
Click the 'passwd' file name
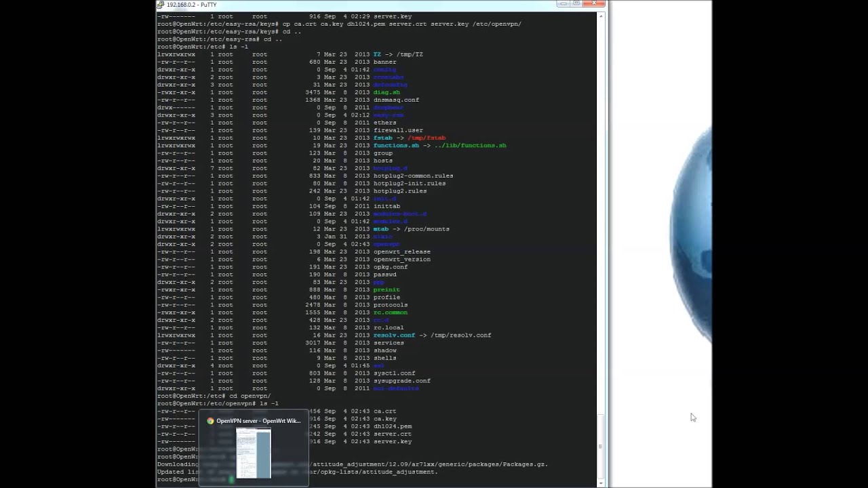(x=384, y=274)
